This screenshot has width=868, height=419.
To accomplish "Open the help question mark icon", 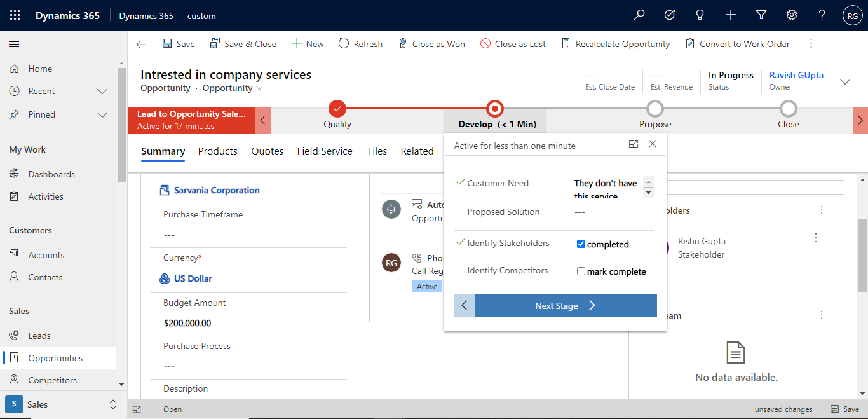I will [822, 15].
